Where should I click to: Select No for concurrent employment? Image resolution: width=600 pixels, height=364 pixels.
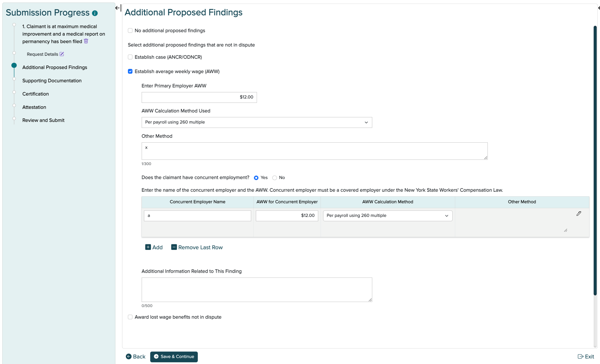[x=274, y=178]
